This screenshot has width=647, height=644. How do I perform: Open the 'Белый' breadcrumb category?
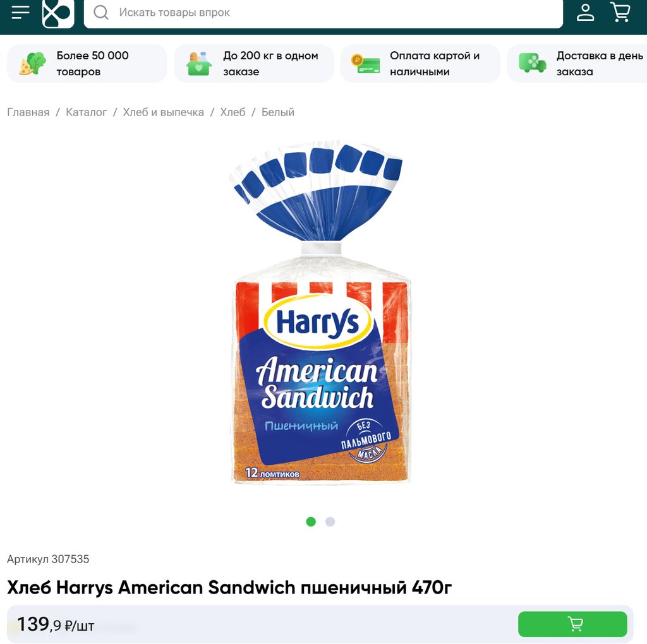click(278, 112)
